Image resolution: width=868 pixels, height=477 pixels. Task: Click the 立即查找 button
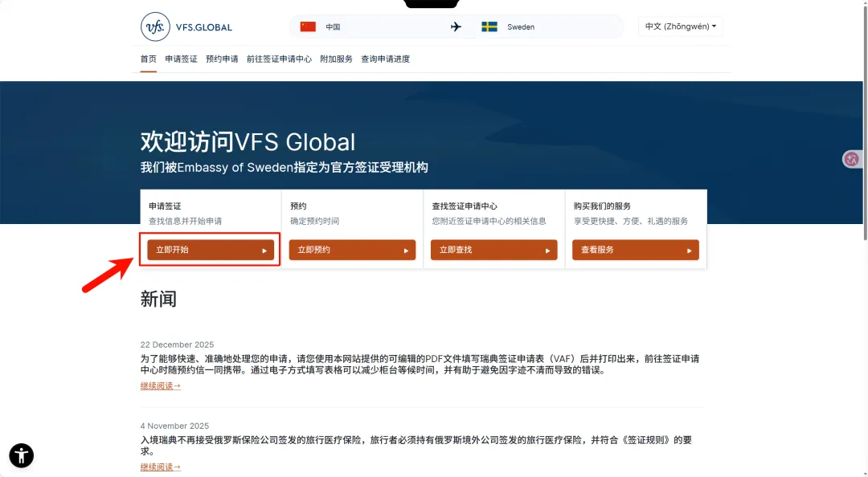pyautogui.click(x=493, y=250)
